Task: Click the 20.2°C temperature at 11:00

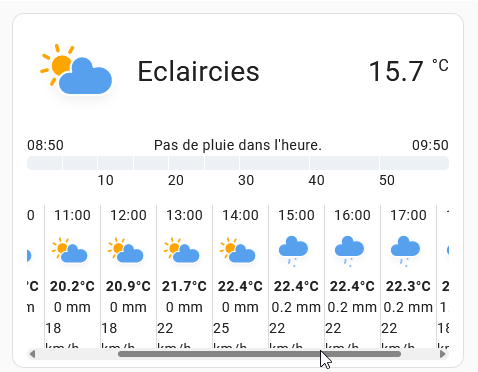Action: [x=72, y=286]
